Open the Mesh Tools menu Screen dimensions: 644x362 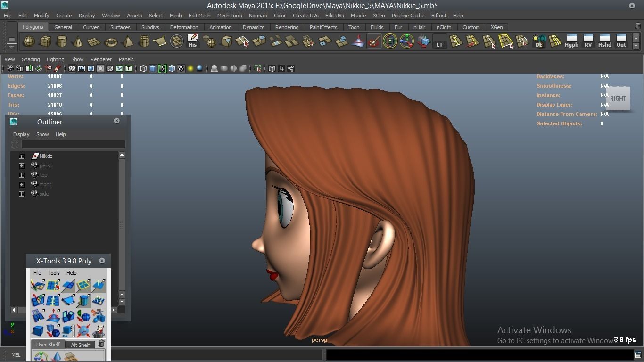pyautogui.click(x=230, y=16)
